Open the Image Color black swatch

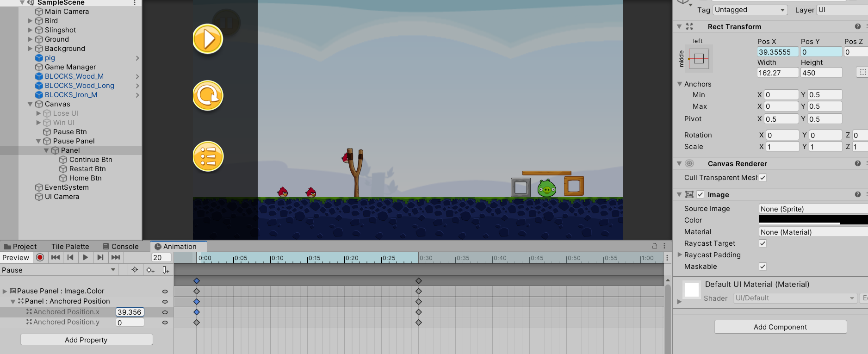click(813, 220)
